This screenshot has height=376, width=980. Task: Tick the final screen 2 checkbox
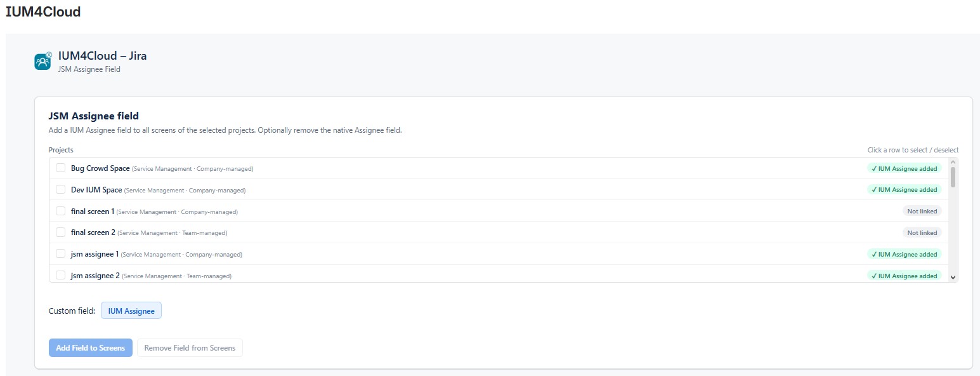click(60, 232)
